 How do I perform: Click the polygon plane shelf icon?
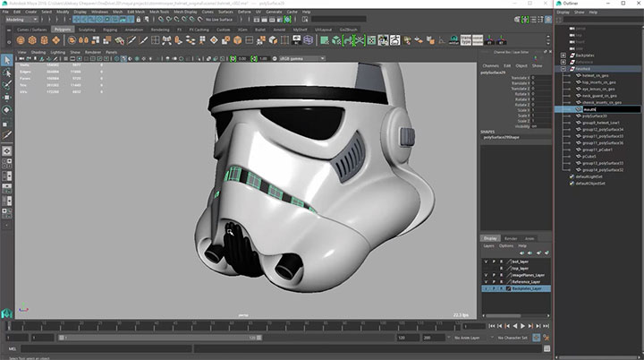point(56,40)
